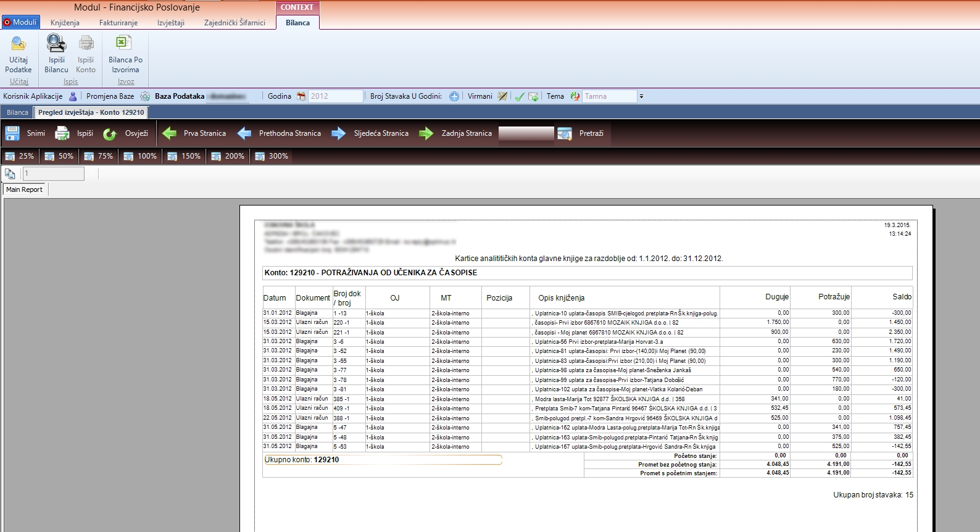Switch to the Bilanca document tab
Screen dimensions: 980x532
point(17,112)
